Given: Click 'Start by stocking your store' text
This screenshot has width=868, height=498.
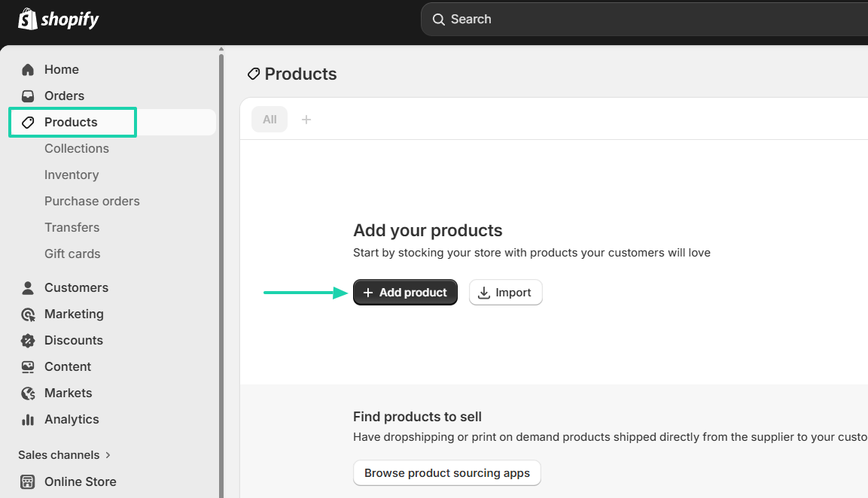Looking at the screenshot, I should tap(531, 253).
